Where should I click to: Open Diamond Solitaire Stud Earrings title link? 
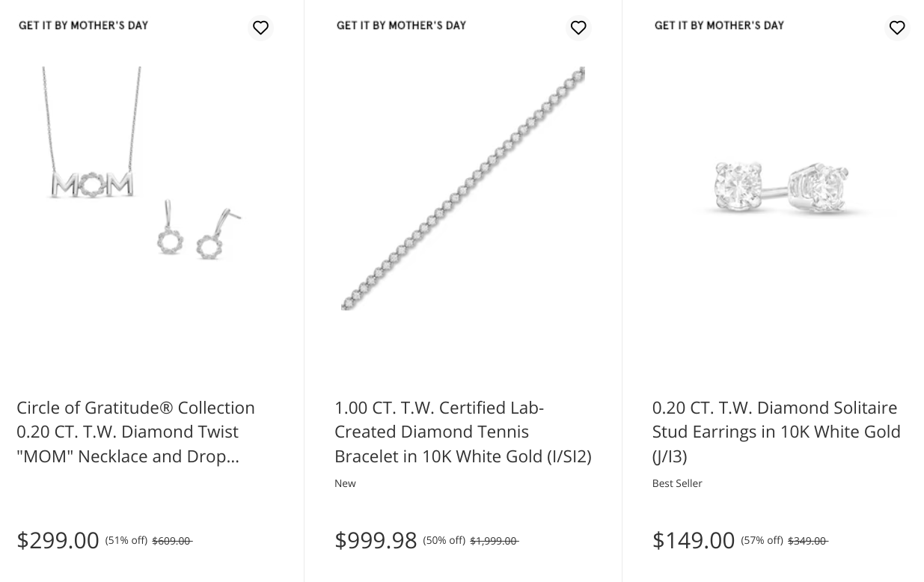[776, 432]
